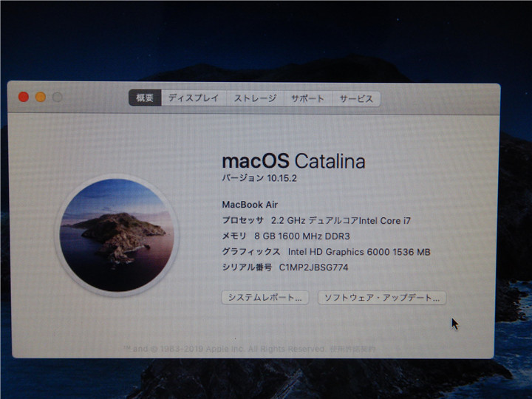Click the シリアル番号 label
The height and width of the screenshot is (399, 532).
pyautogui.click(x=247, y=267)
